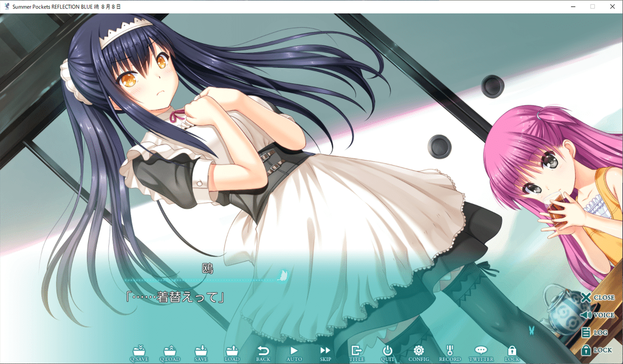623x364 pixels.
Task: Click the speaker name 鴎
Action: point(208,268)
